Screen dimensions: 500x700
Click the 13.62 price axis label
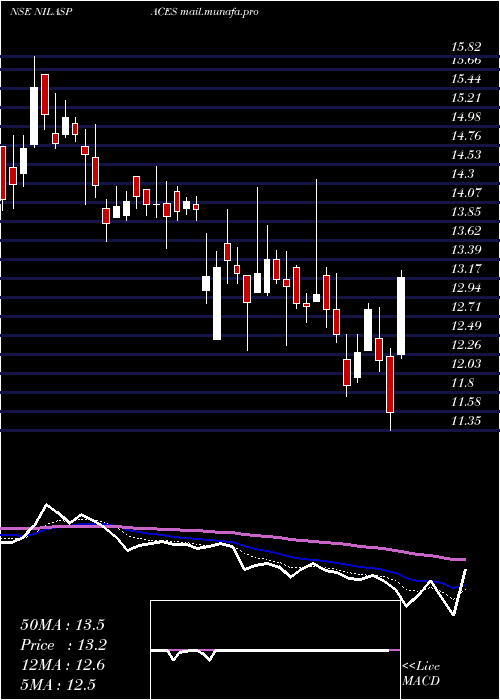point(466,231)
